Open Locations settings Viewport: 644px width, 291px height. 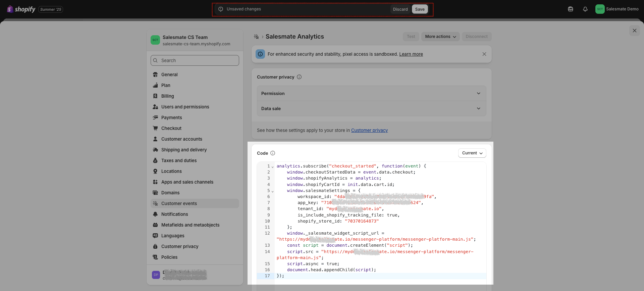(x=195, y=171)
